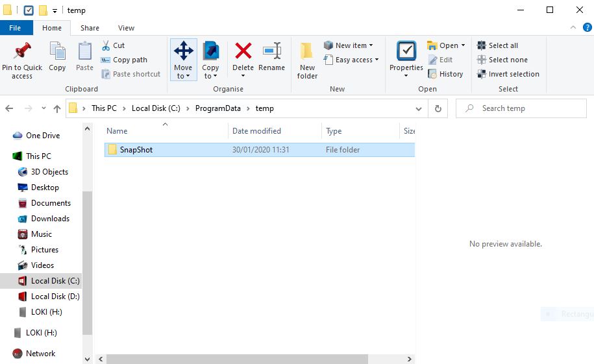Click the Copy icon in Clipboard group
594x364 pixels.
[x=57, y=52]
